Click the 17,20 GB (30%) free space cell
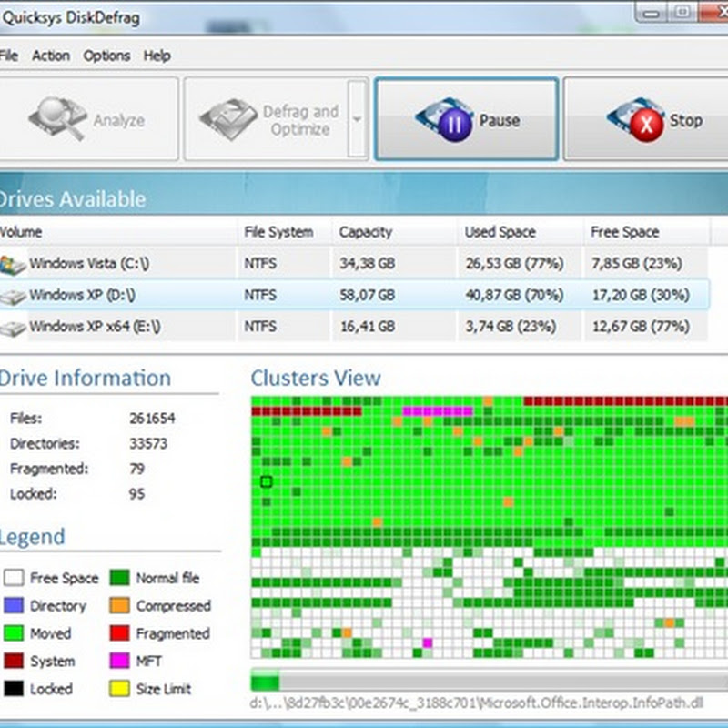 641,295
